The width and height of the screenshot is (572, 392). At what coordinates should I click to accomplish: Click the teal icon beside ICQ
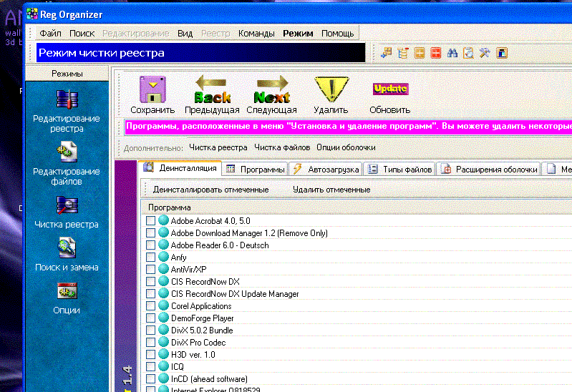[163, 366]
